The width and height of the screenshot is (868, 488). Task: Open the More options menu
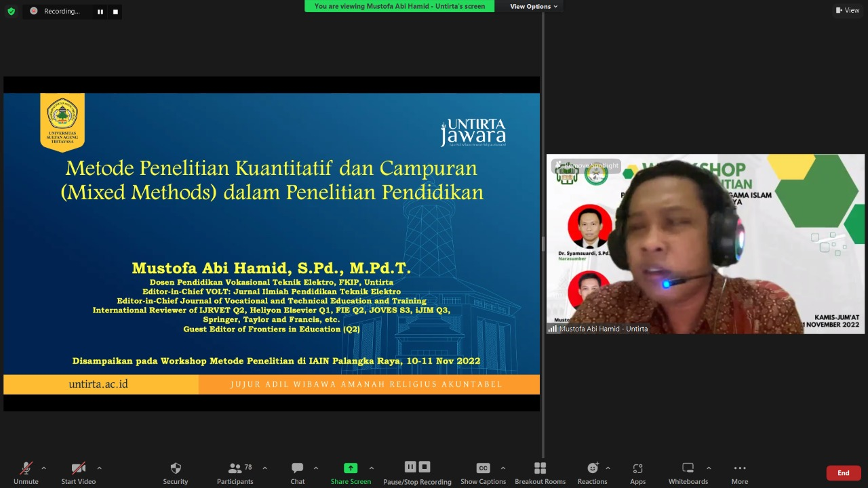coord(740,473)
